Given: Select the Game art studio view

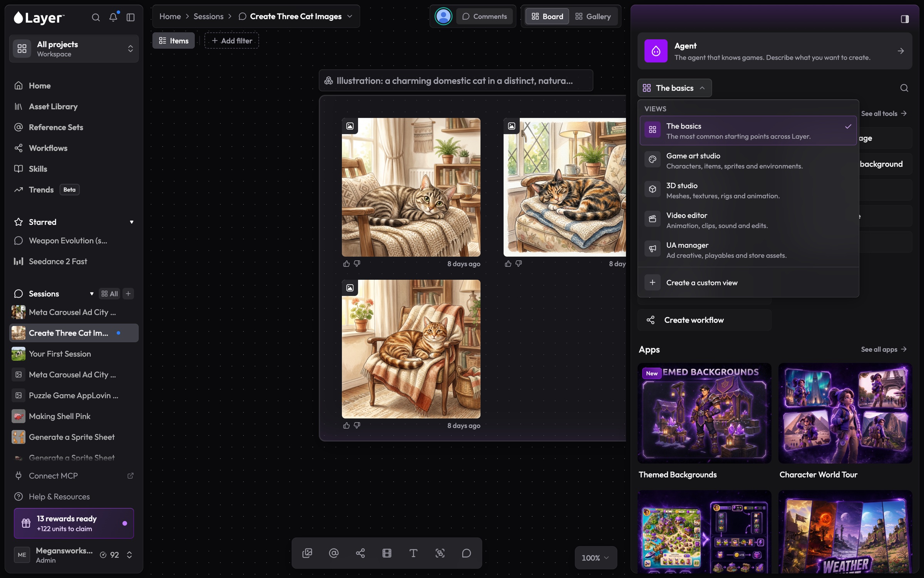Looking at the screenshot, I should (748, 161).
